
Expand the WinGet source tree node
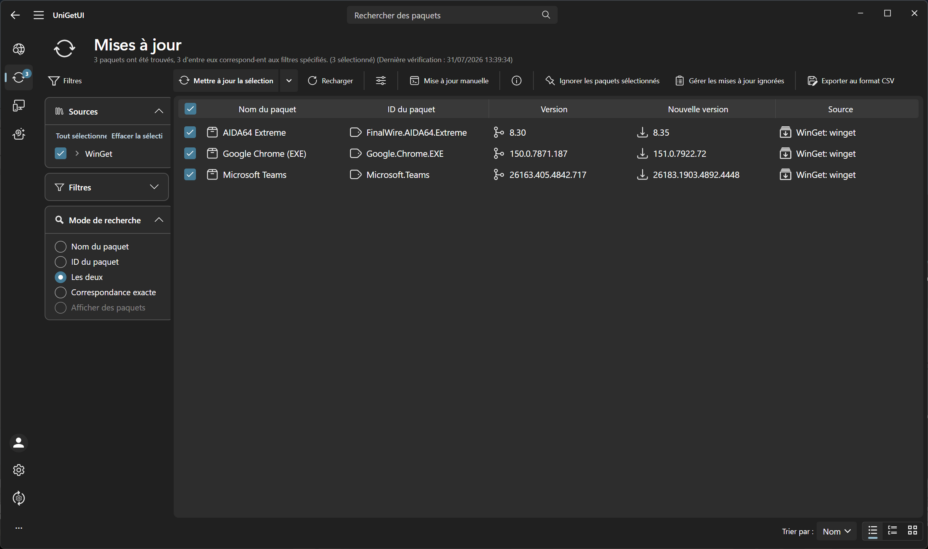click(77, 153)
